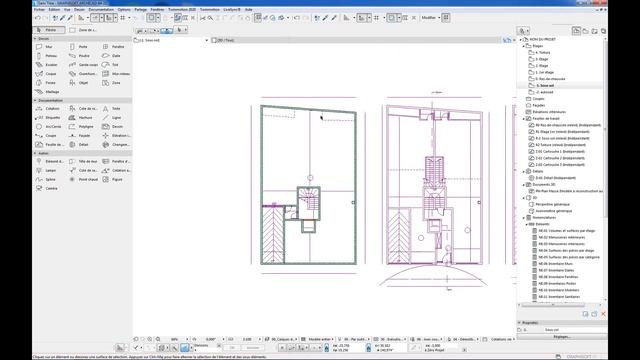Viewport: 640px width, 360px height.
Task: Open the Dessin menu
Action: click(x=79, y=9)
